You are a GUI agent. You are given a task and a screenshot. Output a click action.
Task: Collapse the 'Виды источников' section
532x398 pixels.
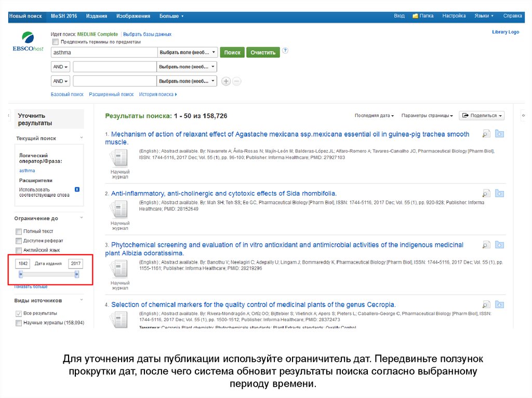[x=82, y=300]
